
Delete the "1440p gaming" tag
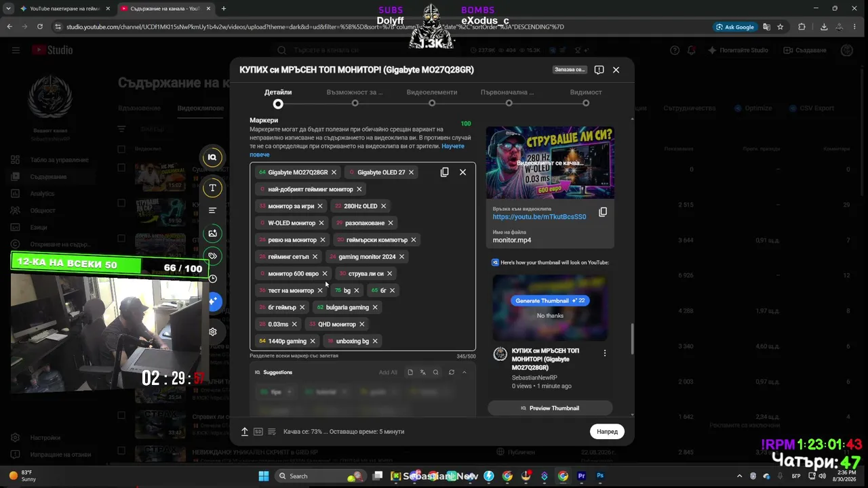pos(313,341)
